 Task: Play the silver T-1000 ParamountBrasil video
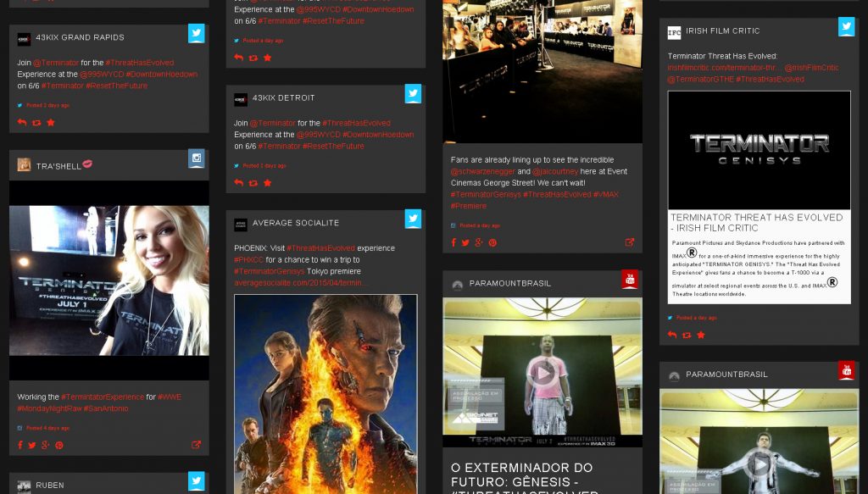[x=759, y=463]
